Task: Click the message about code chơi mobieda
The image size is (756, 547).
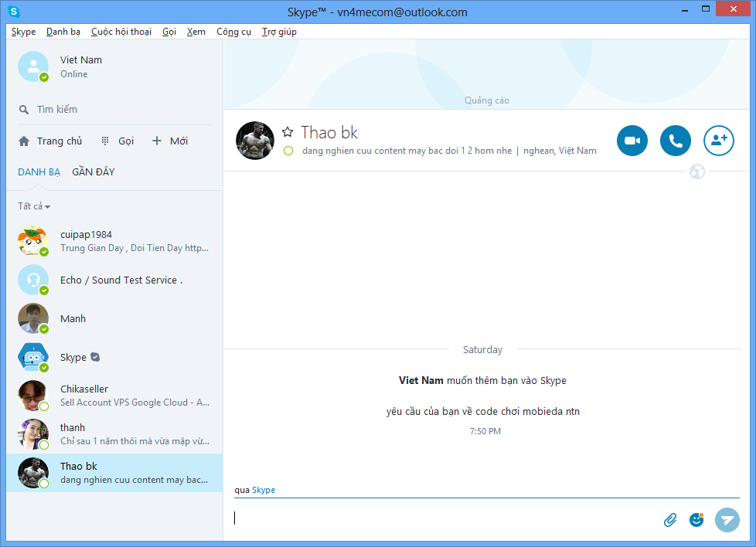Action: tap(482, 412)
